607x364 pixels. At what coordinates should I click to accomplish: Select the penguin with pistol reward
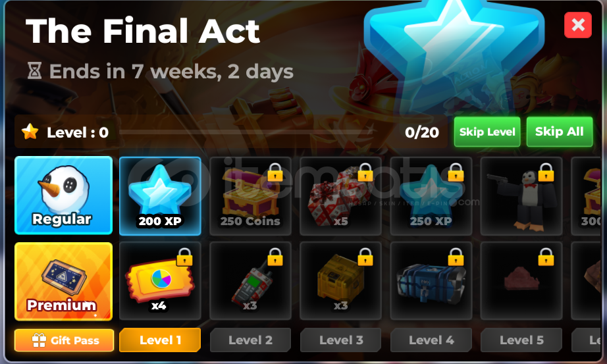pos(521,196)
